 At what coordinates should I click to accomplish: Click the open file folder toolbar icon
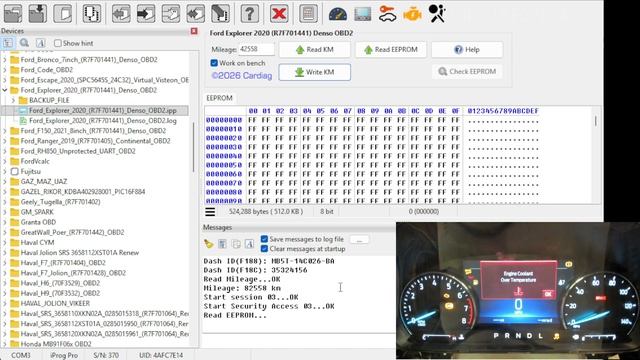[x=13, y=13]
